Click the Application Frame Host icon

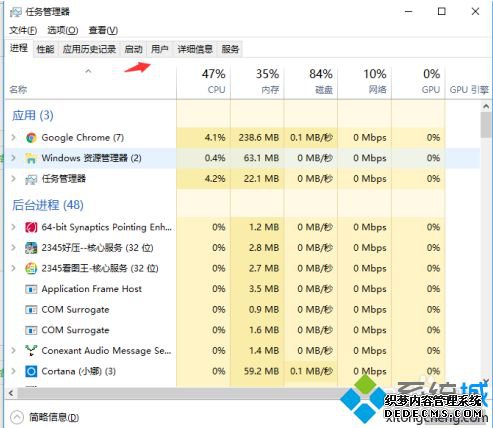click(31, 289)
